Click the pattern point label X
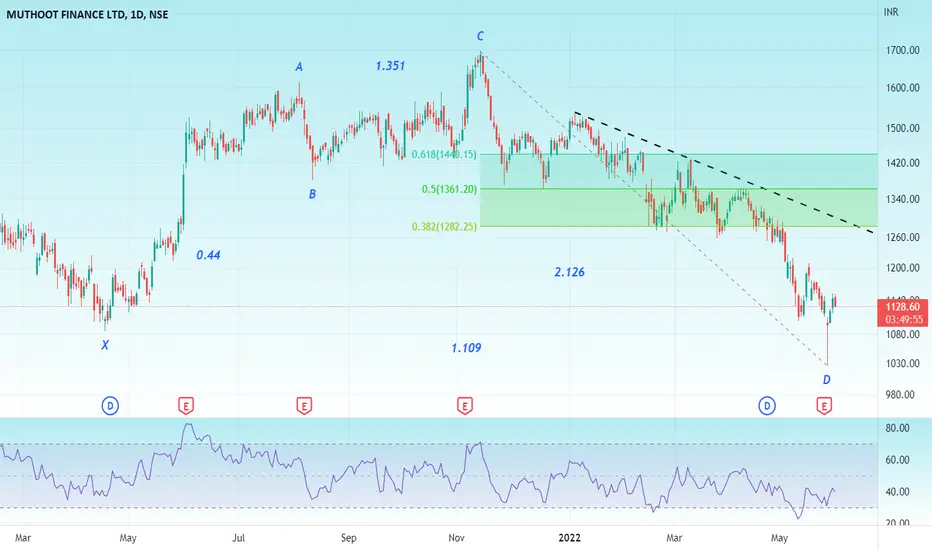Viewport: 932px width, 550px height. click(x=105, y=345)
